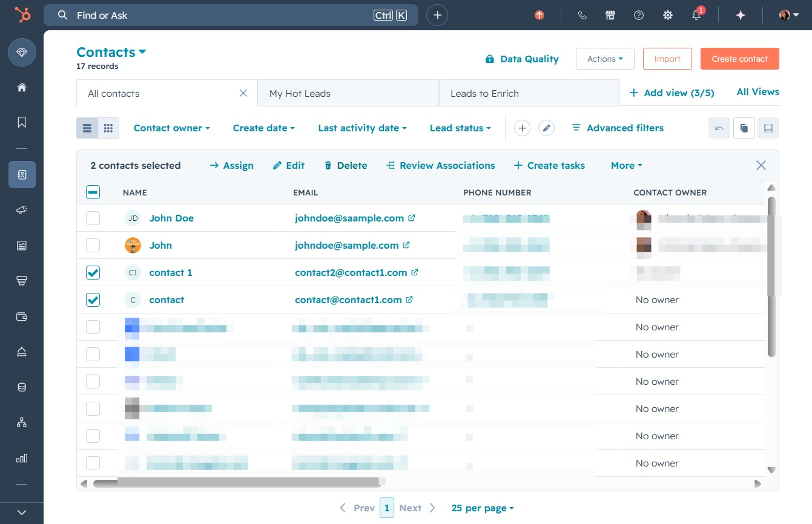Switch to list view layout
The image size is (812, 524).
tap(87, 128)
